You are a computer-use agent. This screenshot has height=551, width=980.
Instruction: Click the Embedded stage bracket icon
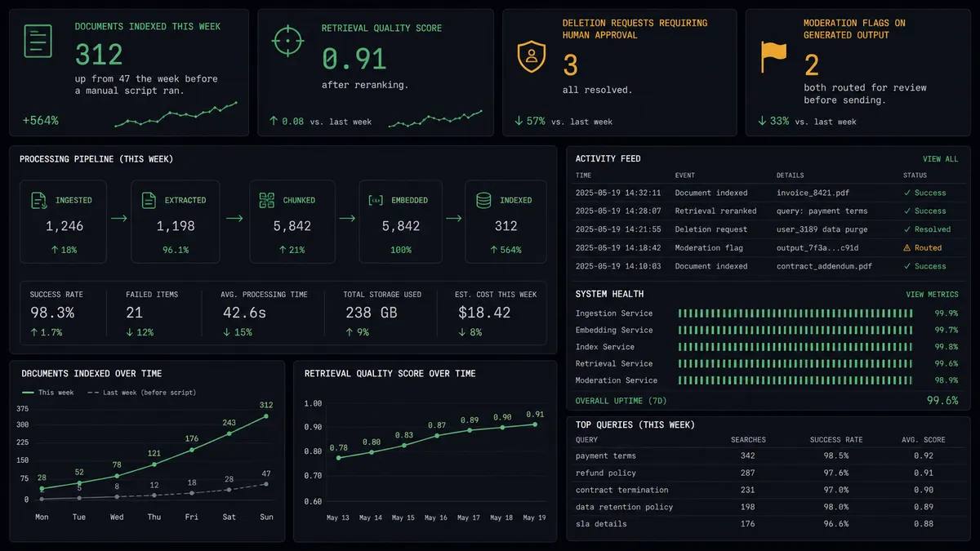coord(376,200)
